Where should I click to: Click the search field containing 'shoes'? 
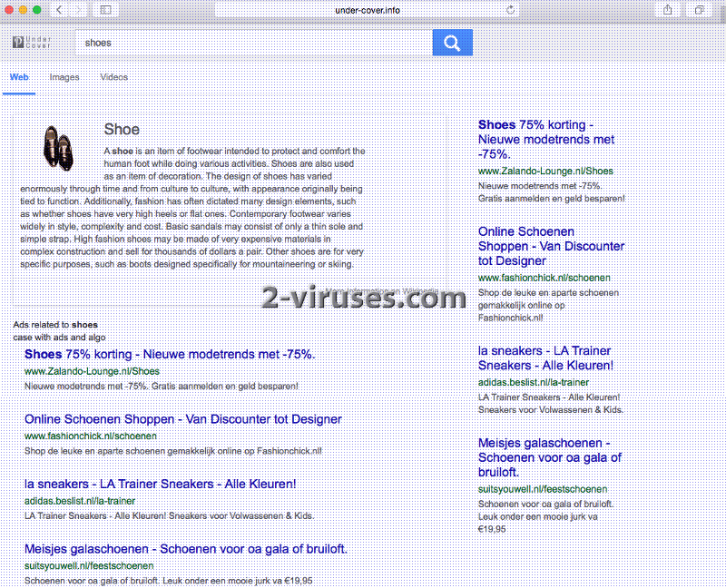(254, 43)
